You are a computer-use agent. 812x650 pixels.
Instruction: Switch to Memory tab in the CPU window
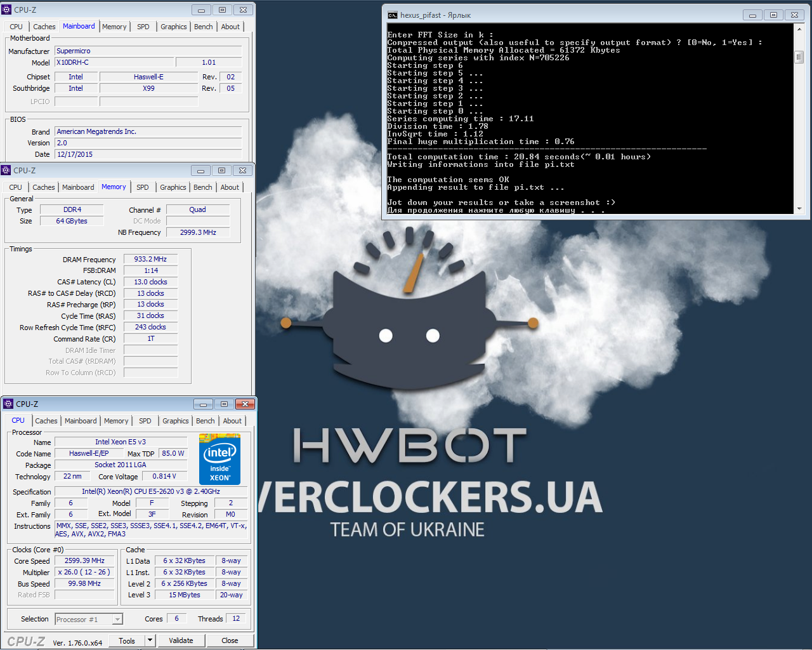click(116, 421)
